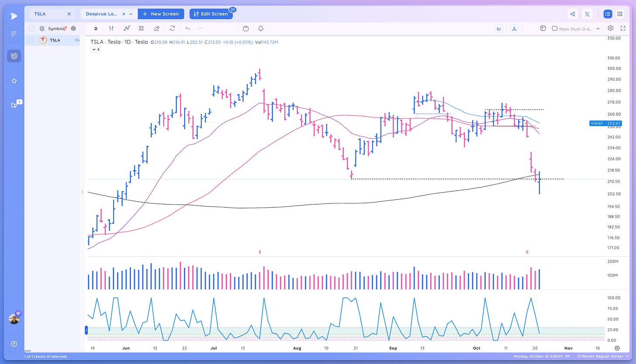The image size is (636, 364).
Task: Expand the indicator legend showing 4
Action: (96, 49)
